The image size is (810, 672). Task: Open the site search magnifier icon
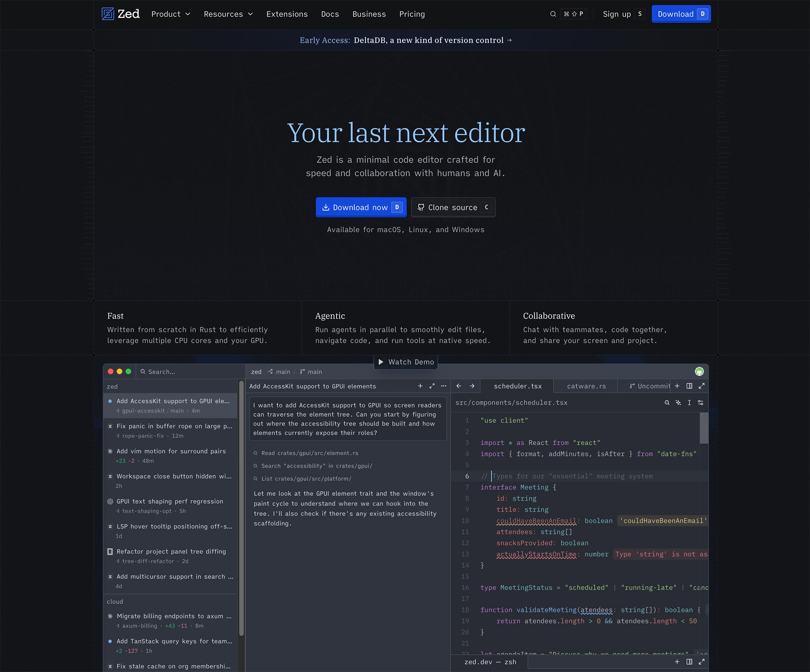553,14
